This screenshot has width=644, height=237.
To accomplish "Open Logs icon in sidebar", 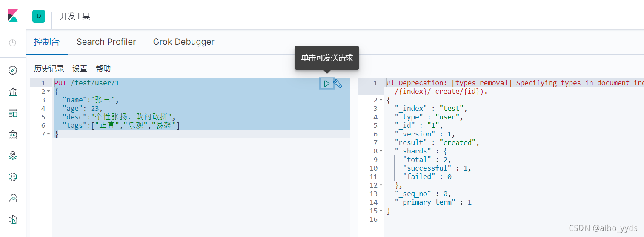I will click(x=13, y=220).
